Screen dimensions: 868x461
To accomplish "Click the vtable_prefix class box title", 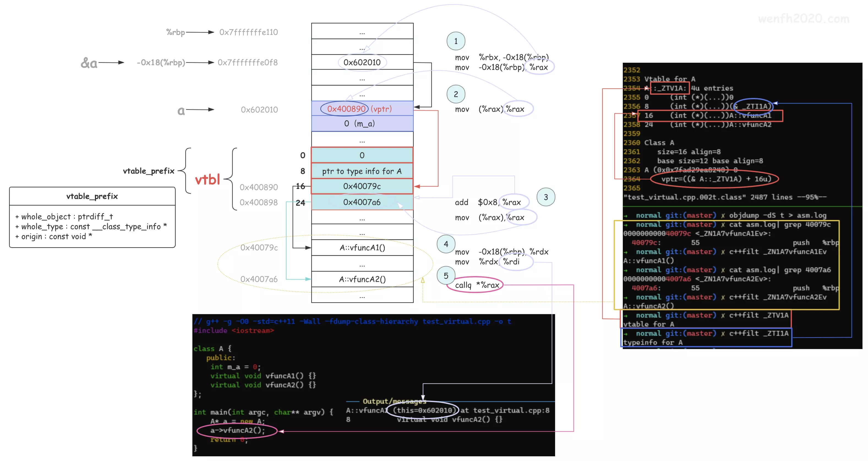I will coord(92,196).
